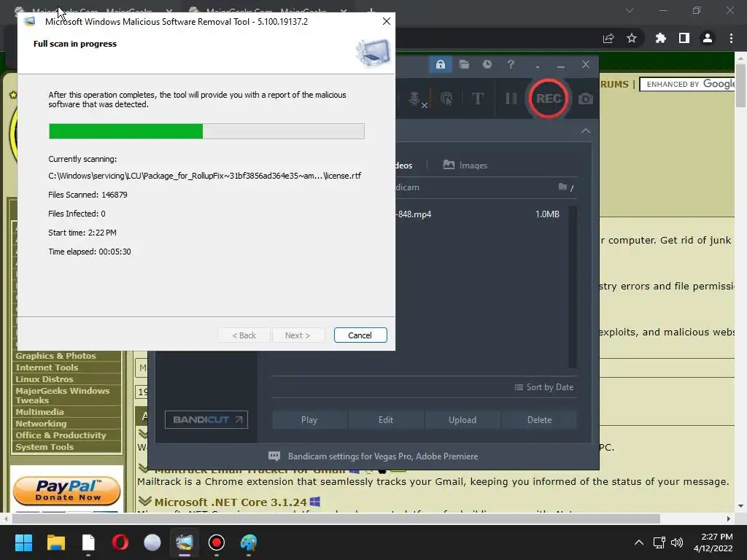Open Multimedia category

click(x=39, y=412)
